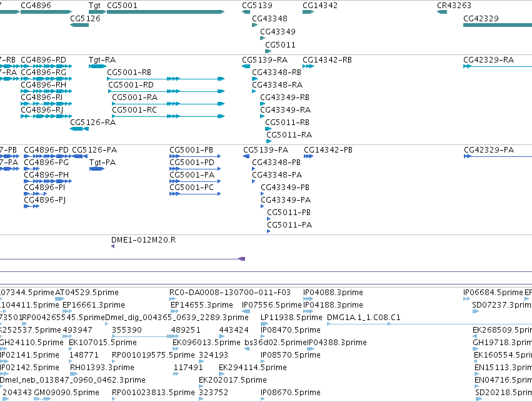
Task: Select protein CG4896-PJ
Action: click(45, 200)
